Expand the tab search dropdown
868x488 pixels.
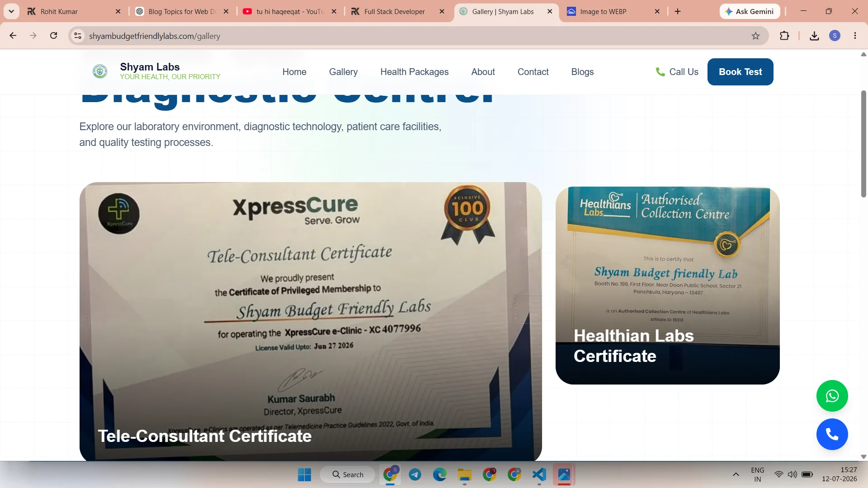point(11,11)
